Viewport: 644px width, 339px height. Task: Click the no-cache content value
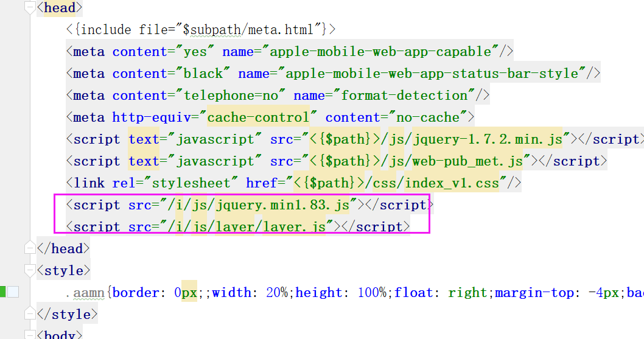point(428,117)
